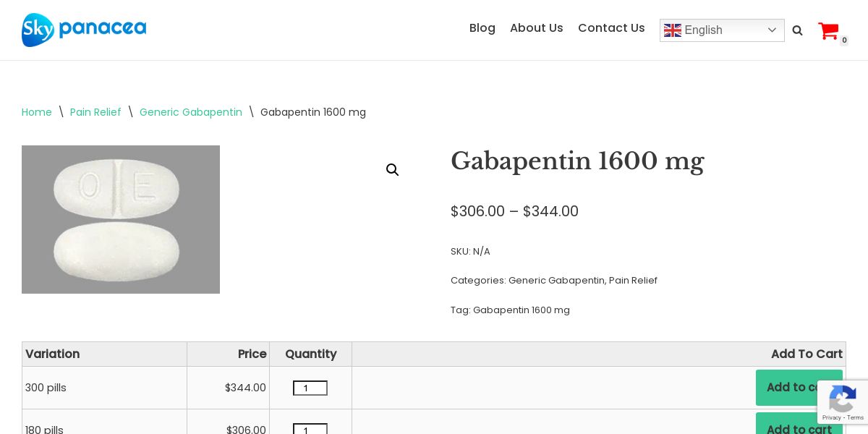Expand the English language dropdown

click(771, 30)
